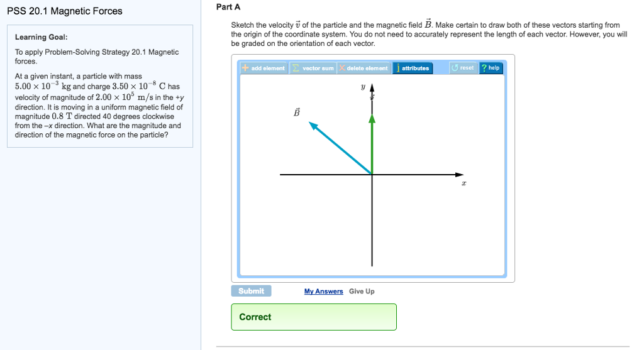The width and height of the screenshot is (644, 350).
Task: Click the add element toolbar button
Action: point(264,68)
